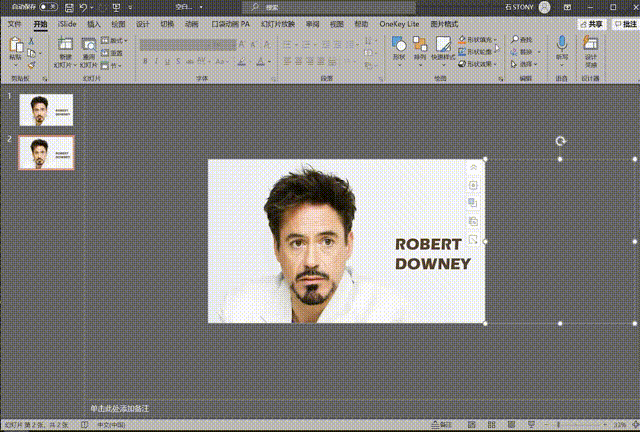This screenshot has height=432, width=640.
Task: Toggle italic formatting
Action: pyautogui.click(x=158, y=61)
